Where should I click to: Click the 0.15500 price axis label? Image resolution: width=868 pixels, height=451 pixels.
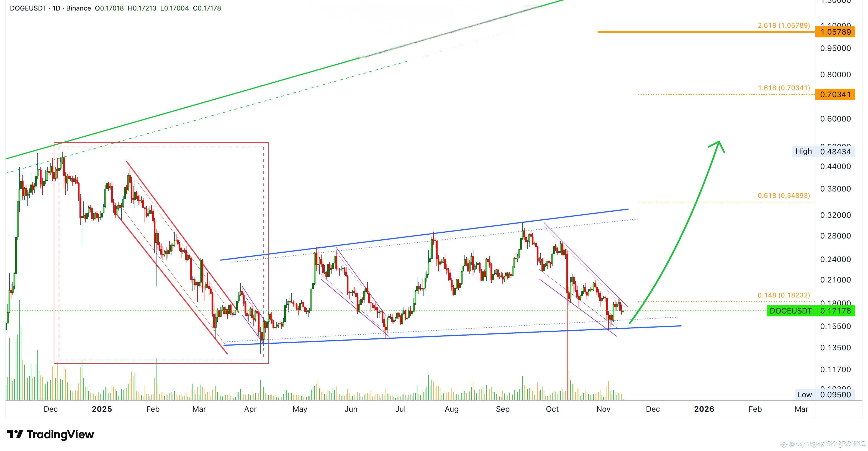(835, 326)
